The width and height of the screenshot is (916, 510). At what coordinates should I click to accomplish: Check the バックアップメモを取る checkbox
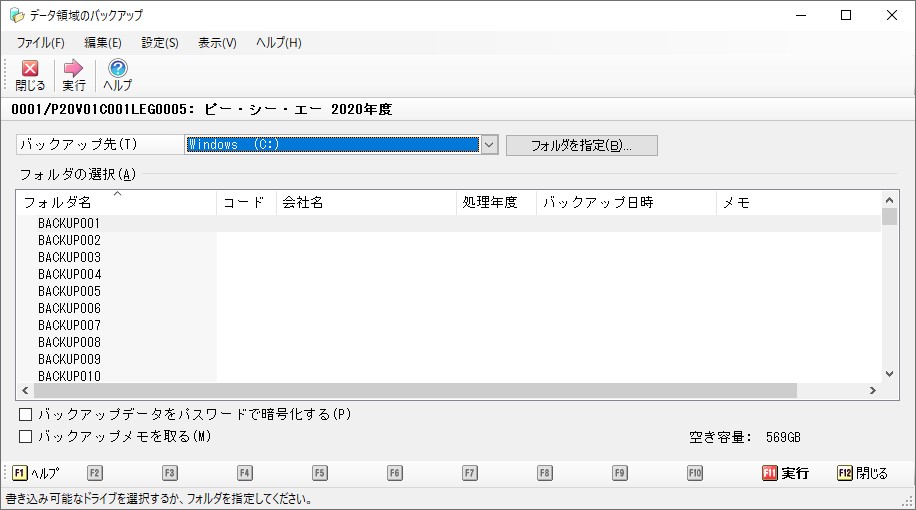[25, 437]
